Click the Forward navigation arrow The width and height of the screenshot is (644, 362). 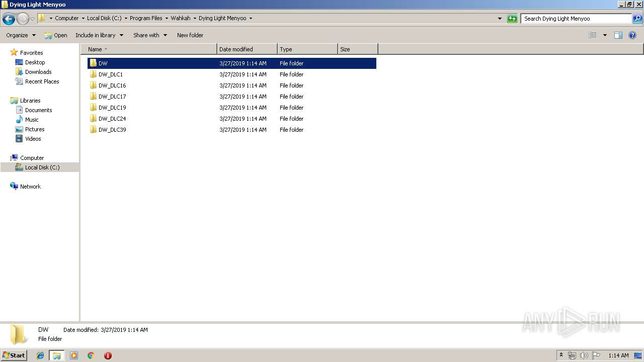23,19
